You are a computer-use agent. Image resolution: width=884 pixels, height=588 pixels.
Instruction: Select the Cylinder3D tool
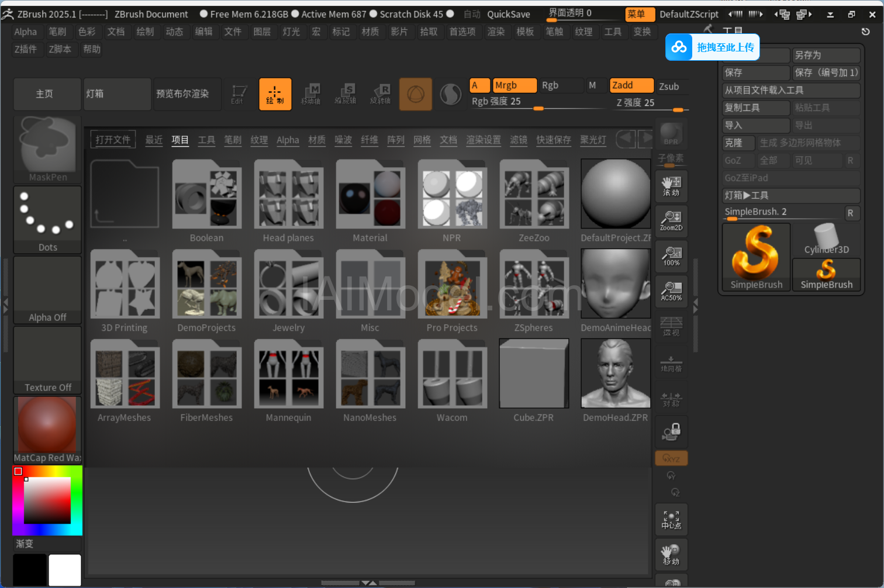(826, 240)
